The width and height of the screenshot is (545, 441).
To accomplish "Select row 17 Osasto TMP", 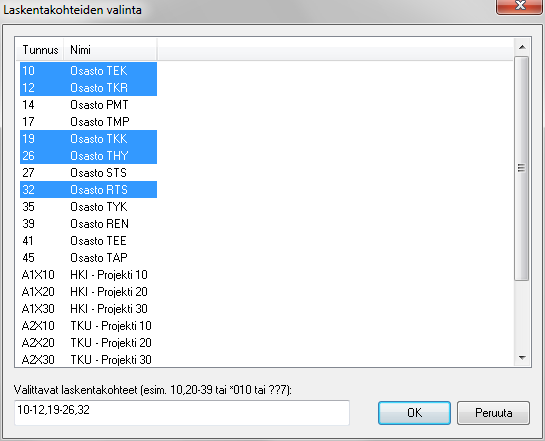I will pyautogui.click(x=88, y=122).
